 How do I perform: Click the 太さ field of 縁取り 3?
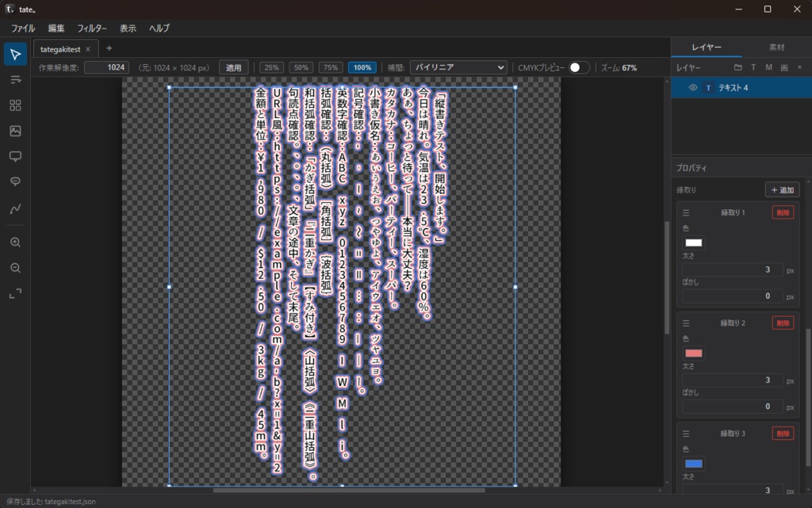[732, 490]
